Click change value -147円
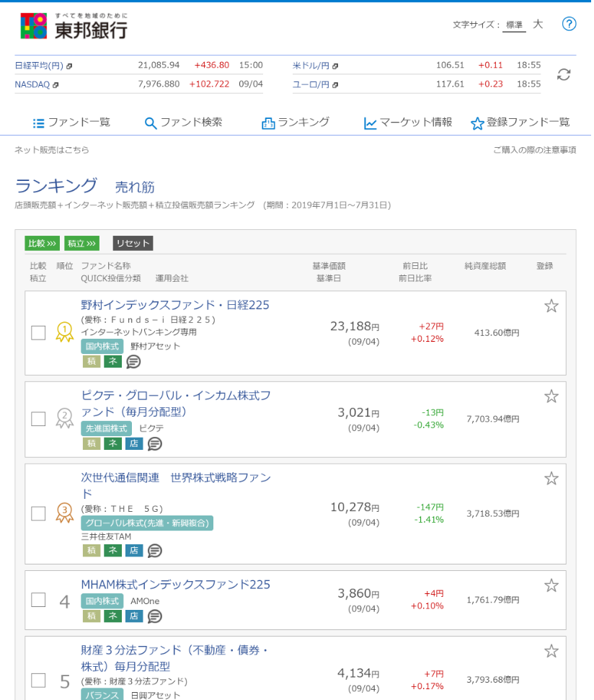 point(430,507)
